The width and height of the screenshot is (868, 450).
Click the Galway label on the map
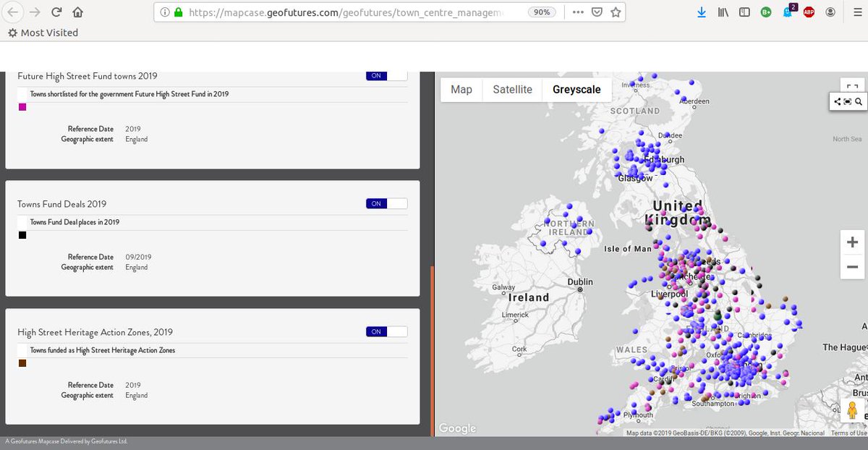(504, 287)
